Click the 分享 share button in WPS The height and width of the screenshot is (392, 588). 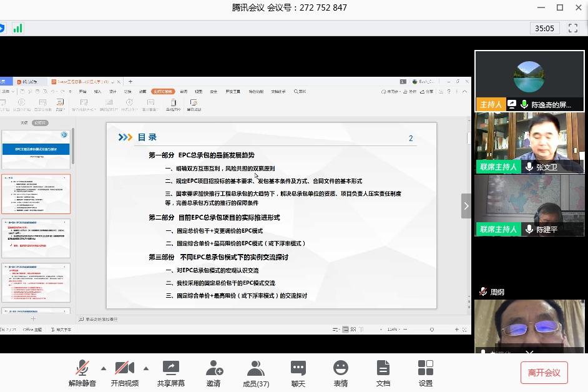pos(427,92)
